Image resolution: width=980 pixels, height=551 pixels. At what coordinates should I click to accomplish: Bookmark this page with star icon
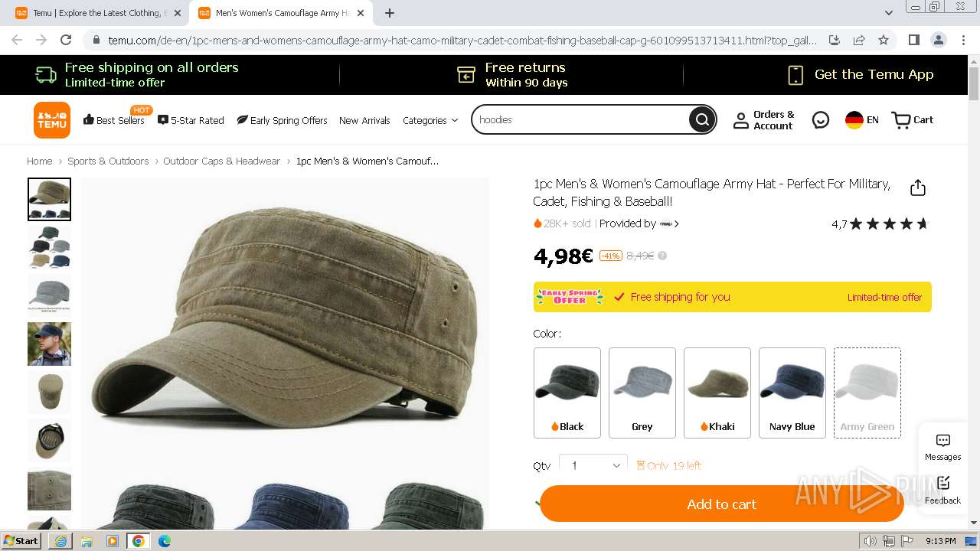tap(884, 40)
